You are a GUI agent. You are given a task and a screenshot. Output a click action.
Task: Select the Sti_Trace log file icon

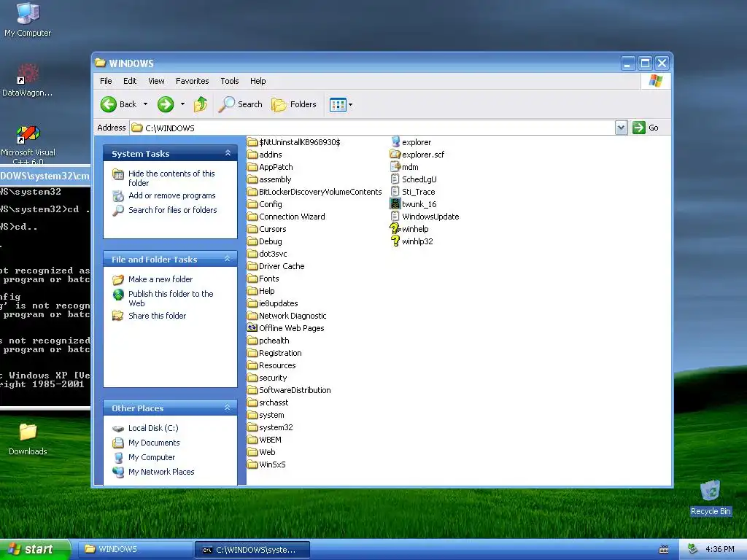[395, 192]
